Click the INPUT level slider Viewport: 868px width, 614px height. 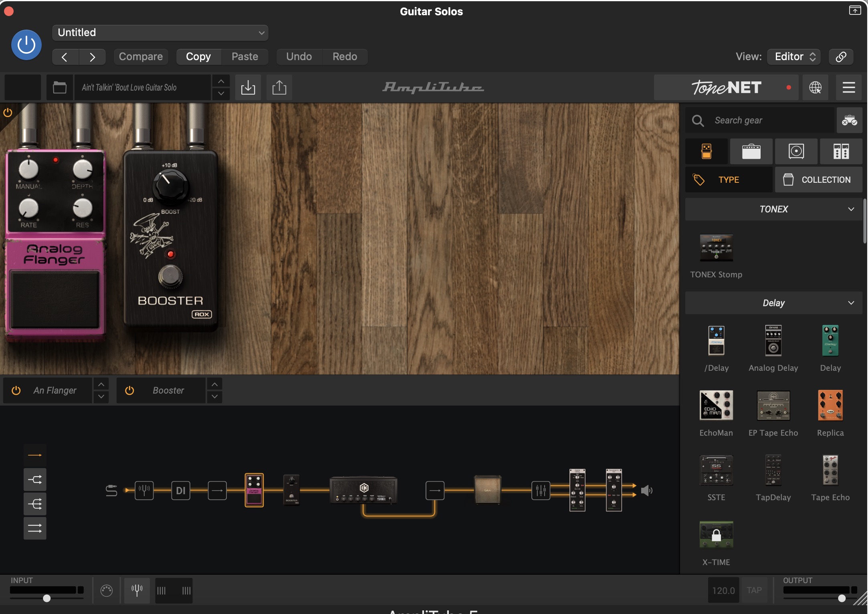click(x=47, y=598)
